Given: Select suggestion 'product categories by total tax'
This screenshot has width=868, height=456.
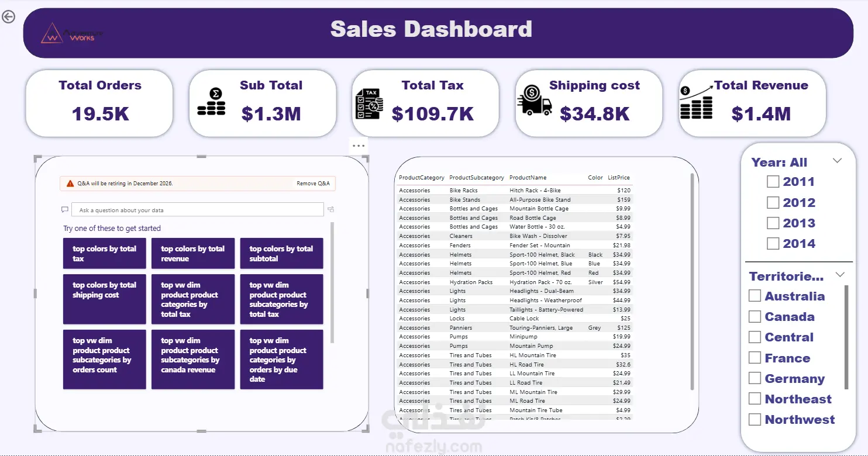Looking at the screenshot, I should (x=193, y=299).
